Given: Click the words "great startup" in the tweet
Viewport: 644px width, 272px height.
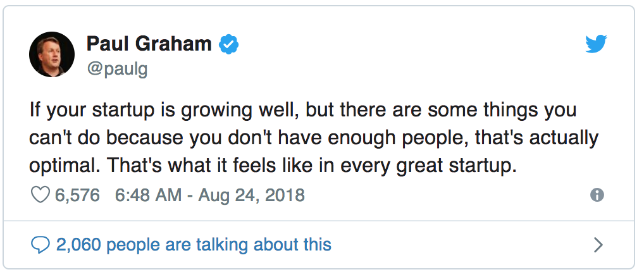Looking at the screenshot, I should (456, 165).
